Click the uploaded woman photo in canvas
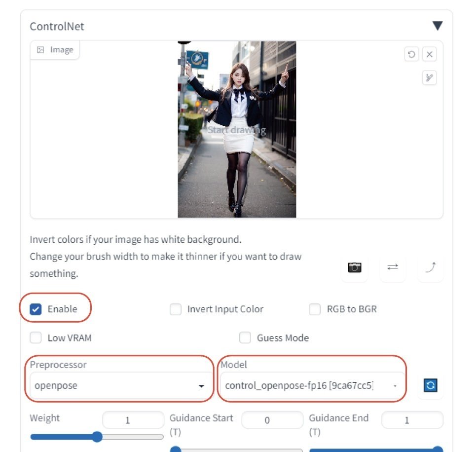This screenshot has width=476, height=452. tap(237, 129)
